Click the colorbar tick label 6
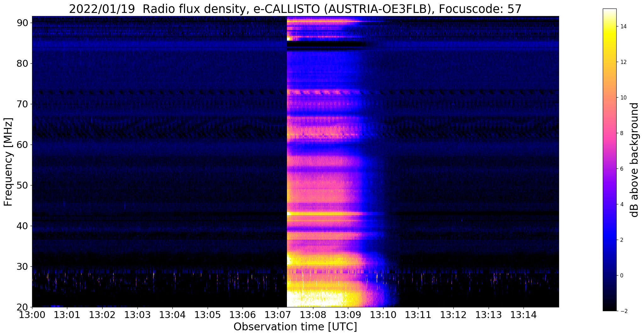This screenshot has height=336, width=644. [621, 169]
